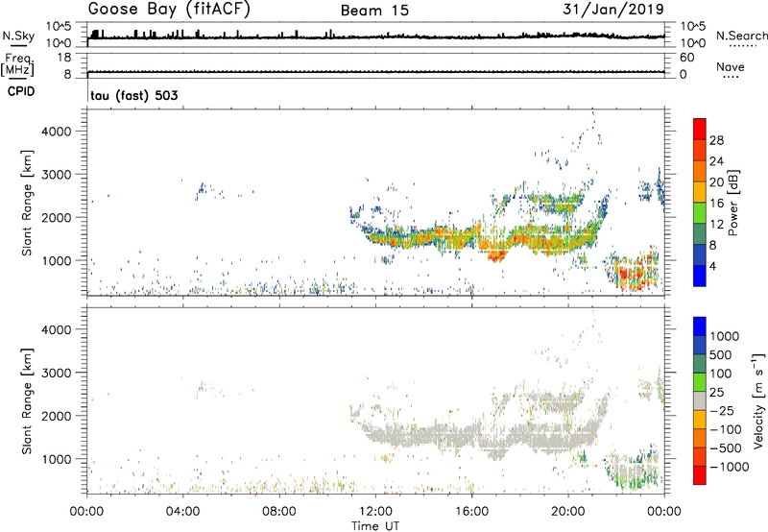Click the 'N.Search' legend label
Screen dimensions: 768x532
741,36
